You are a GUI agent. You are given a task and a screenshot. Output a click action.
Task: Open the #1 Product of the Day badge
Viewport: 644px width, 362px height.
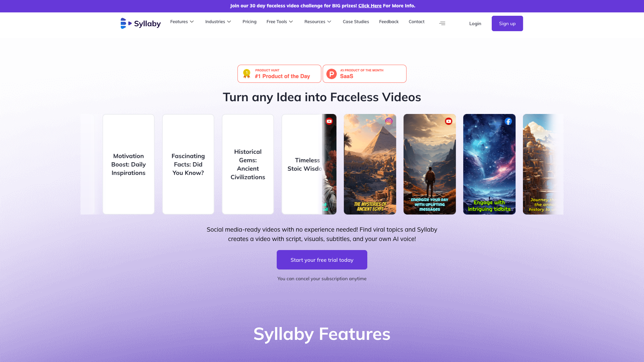click(279, 74)
